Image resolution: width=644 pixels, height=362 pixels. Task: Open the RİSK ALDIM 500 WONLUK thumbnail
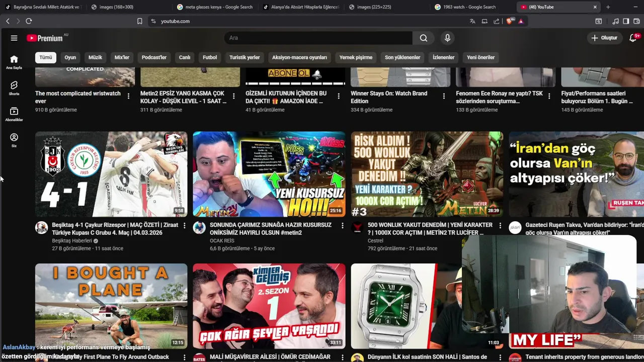point(427,174)
